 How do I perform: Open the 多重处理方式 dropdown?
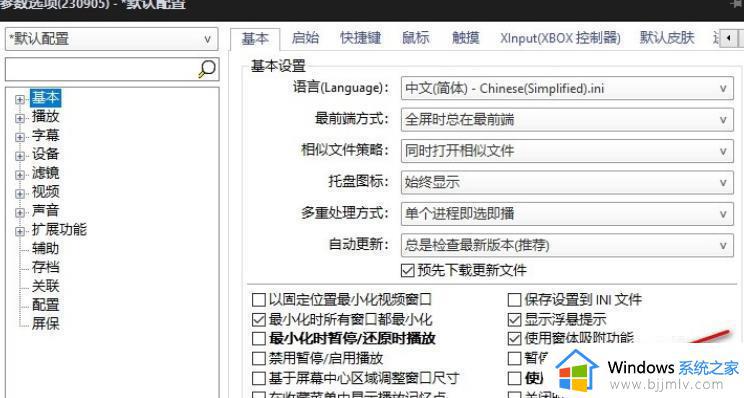pos(567,213)
